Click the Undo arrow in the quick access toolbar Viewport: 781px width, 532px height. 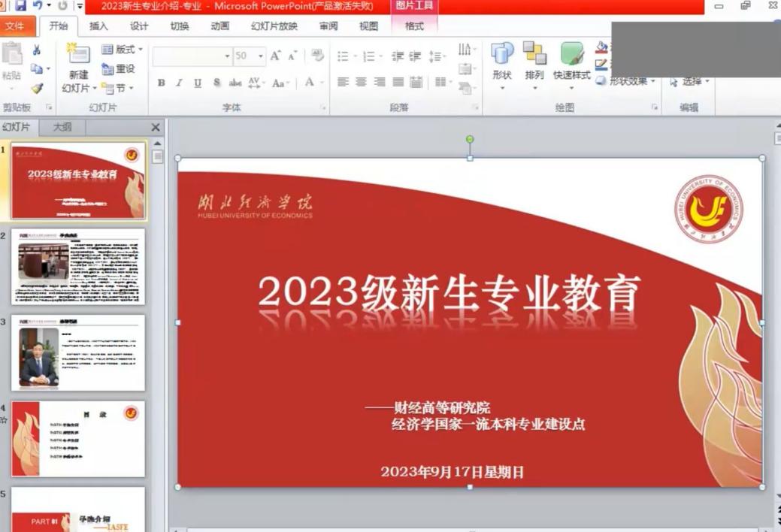[38, 5]
